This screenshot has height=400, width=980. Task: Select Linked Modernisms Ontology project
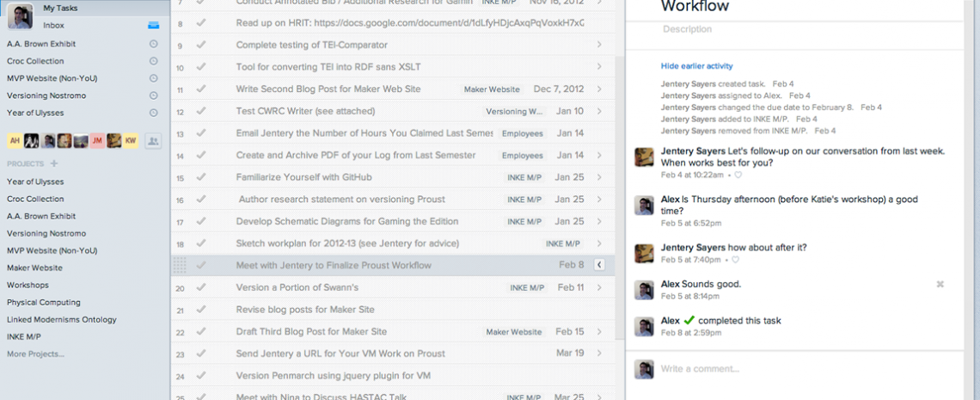(x=61, y=319)
